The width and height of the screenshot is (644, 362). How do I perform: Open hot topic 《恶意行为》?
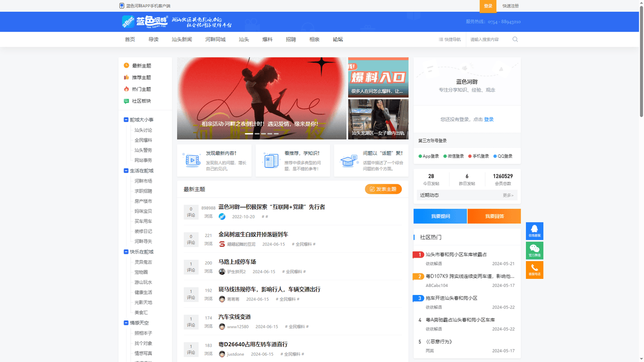tap(439, 341)
